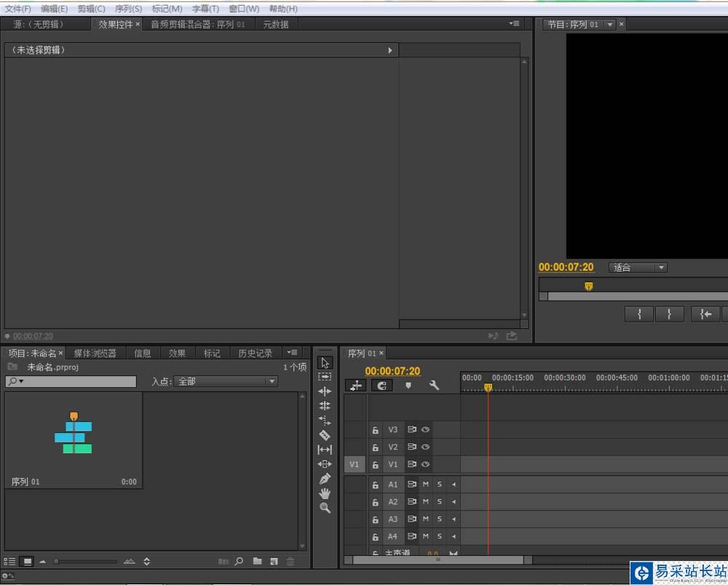This screenshot has width=728, height=585.
Task: Click the Mark In button in program monitor
Action: click(x=639, y=314)
